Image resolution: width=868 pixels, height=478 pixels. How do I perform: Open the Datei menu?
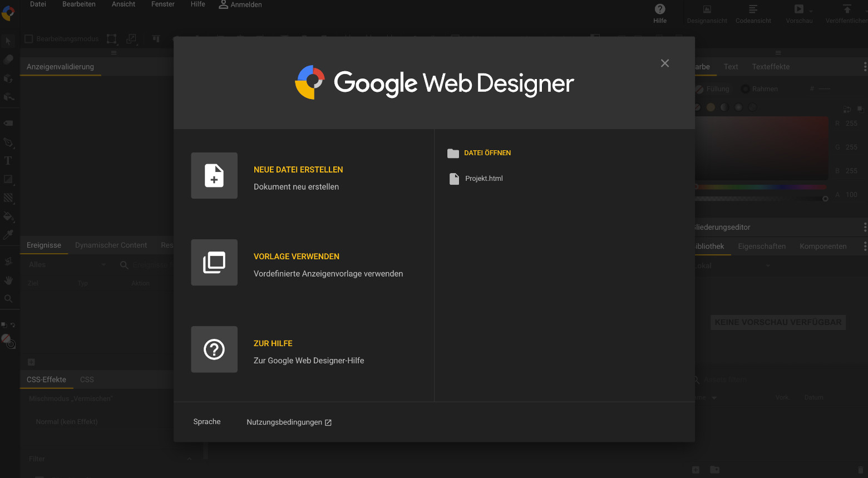click(38, 4)
